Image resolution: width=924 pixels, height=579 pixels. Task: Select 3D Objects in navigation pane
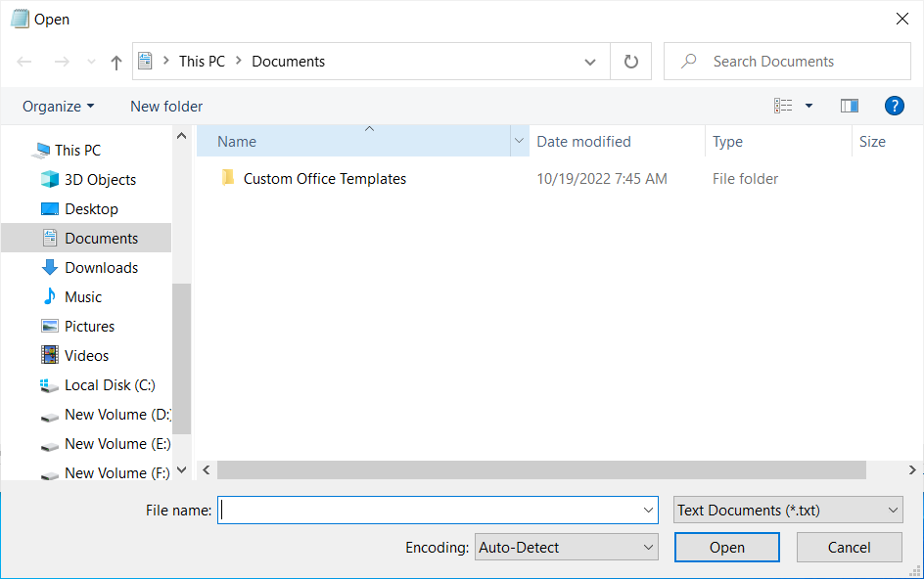[x=100, y=180]
